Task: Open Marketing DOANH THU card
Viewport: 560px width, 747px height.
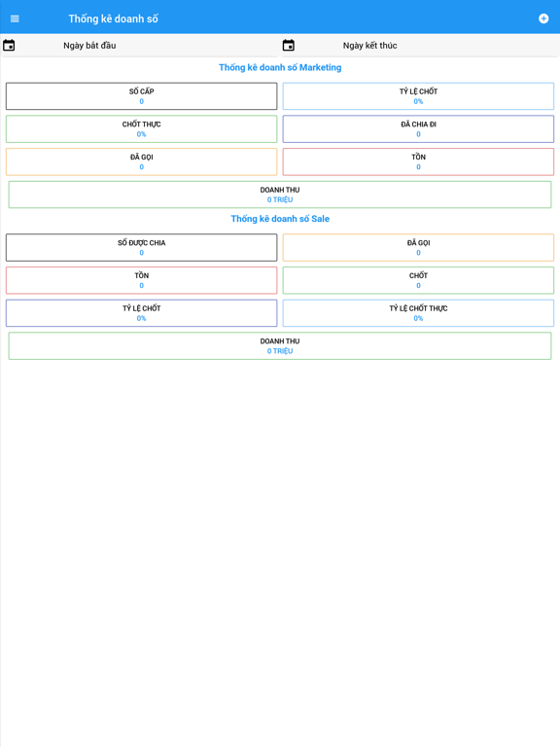Action: (280, 195)
